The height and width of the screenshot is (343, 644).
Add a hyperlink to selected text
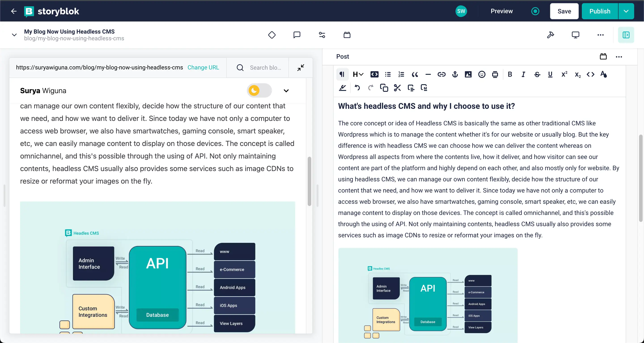pyautogui.click(x=441, y=74)
